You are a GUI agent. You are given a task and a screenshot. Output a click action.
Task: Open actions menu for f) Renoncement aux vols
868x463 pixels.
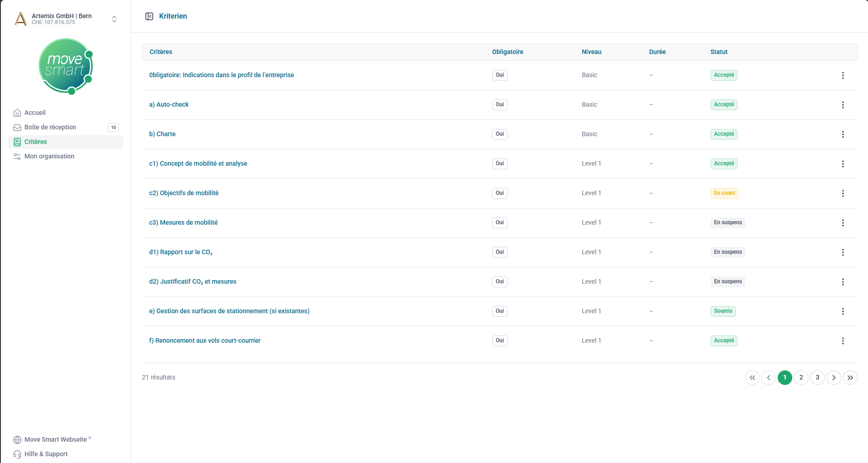843,341
